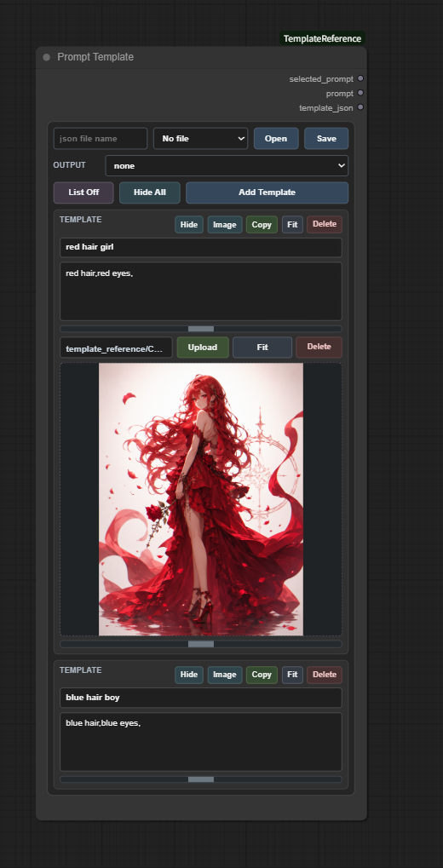
Task: Click the resize handle below reference image
Action: pos(200,644)
